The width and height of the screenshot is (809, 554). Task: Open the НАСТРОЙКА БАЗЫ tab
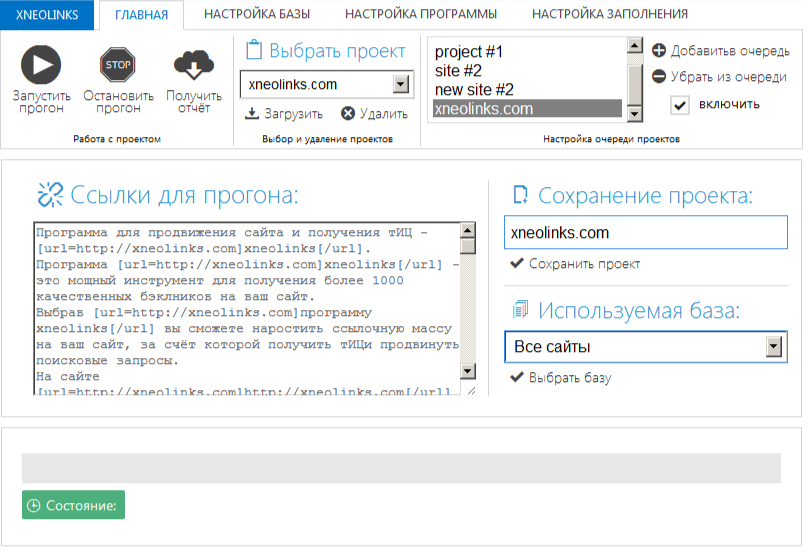(257, 14)
